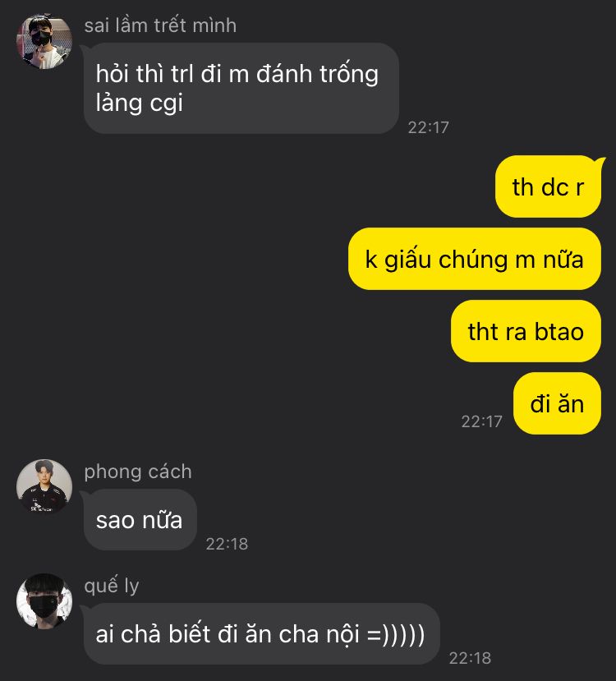Select the yellow đi ăn message
Image resolution: width=616 pixels, height=681 pixels.
(x=557, y=403)
